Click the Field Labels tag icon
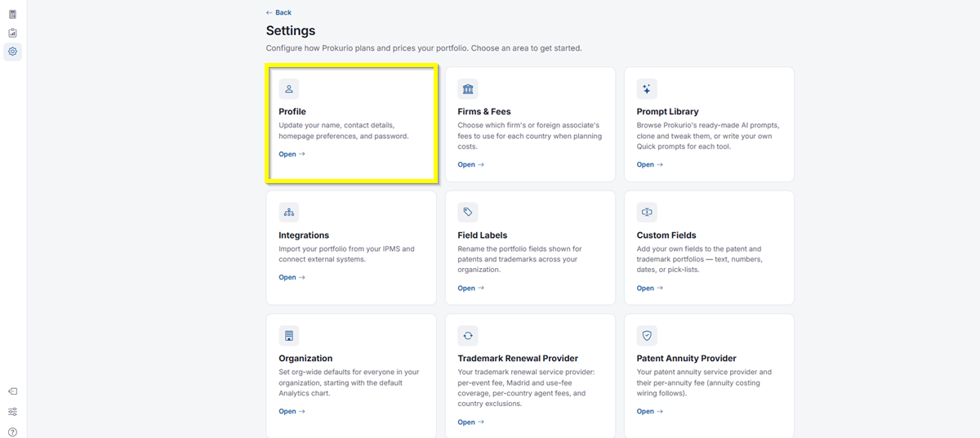 (x=468, y=212)
